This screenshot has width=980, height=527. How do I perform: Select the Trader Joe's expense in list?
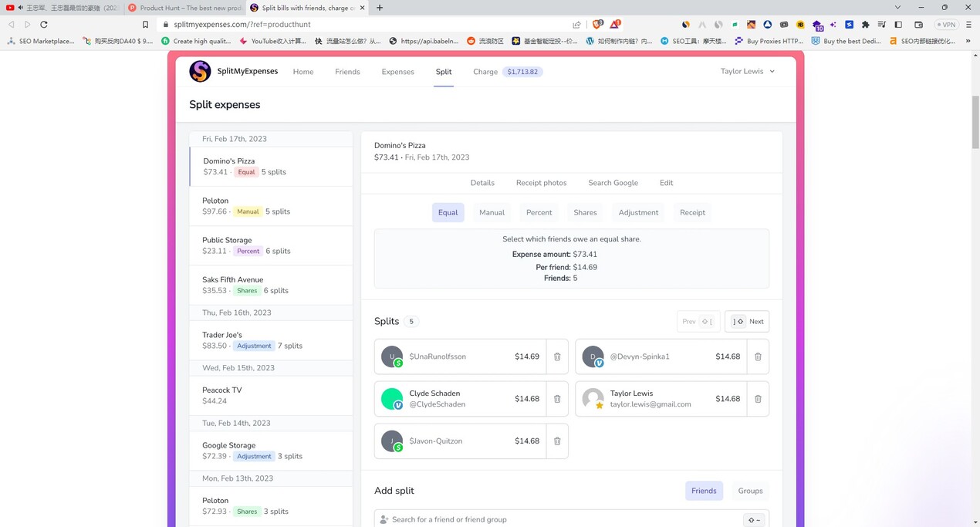pos(271,340)
